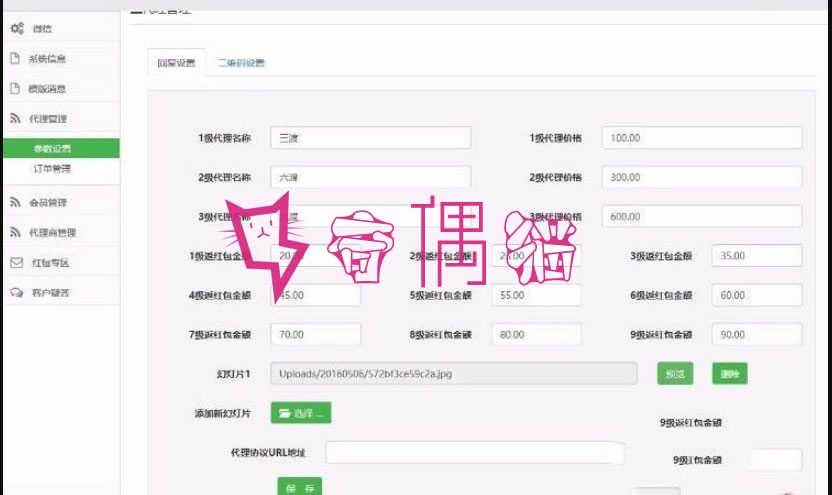Click the gear icon beside 微信
Viewport: 832px width, 495px height.
click(17, 28)
